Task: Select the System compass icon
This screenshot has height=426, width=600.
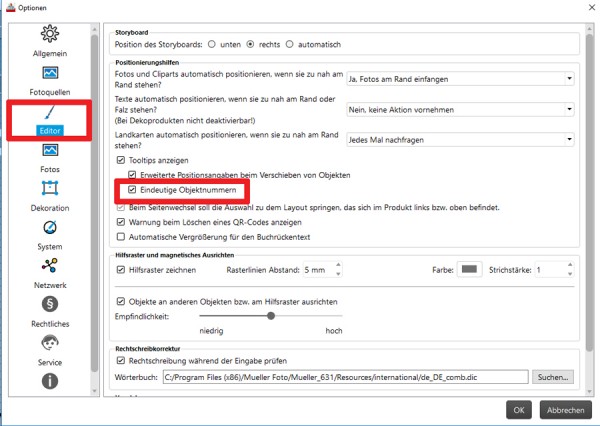Action: click(x=50, y=227)
